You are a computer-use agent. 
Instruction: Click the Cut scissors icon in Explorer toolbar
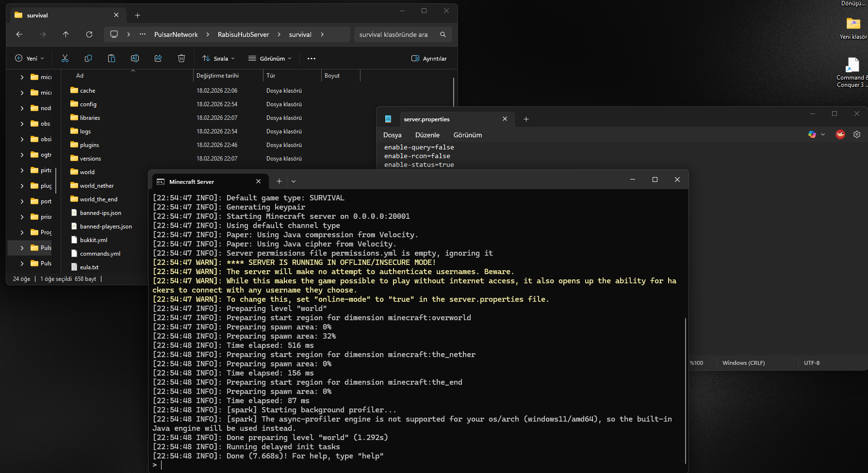click(x=65, y=59)
